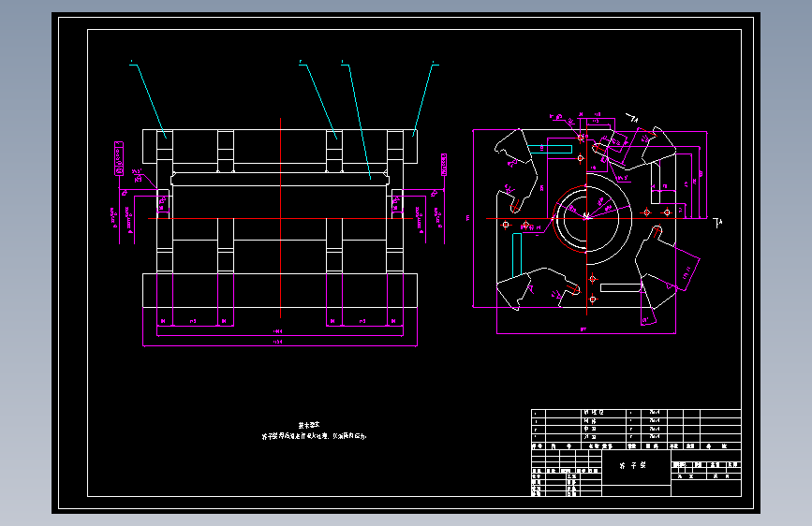Select the top plate of the left view
Screen dimensions: 812x526
(280, 147)
